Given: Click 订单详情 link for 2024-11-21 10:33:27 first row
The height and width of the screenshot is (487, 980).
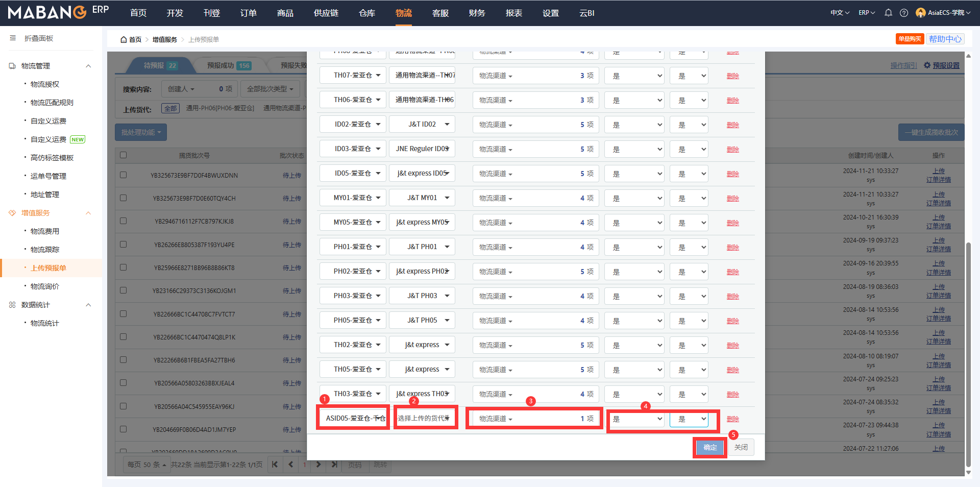Looking at the screenshot, I should [939, 180].
